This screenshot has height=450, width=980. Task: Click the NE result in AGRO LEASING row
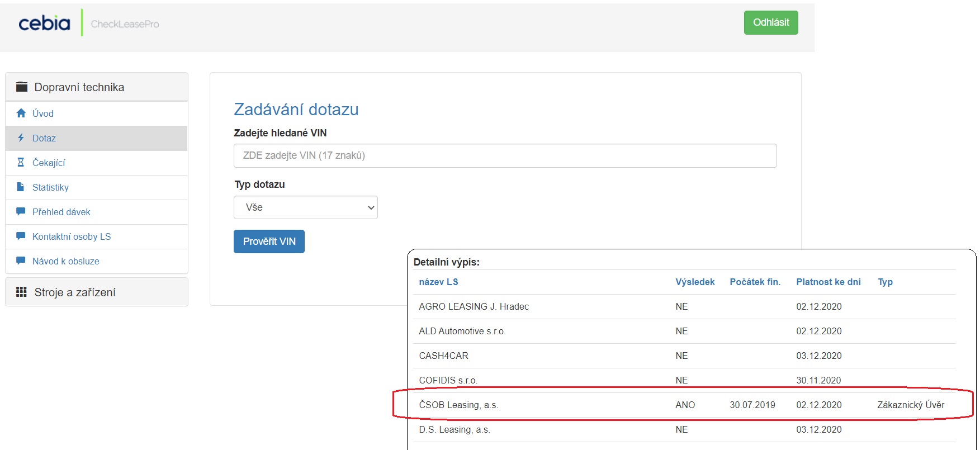coord(681,306)
